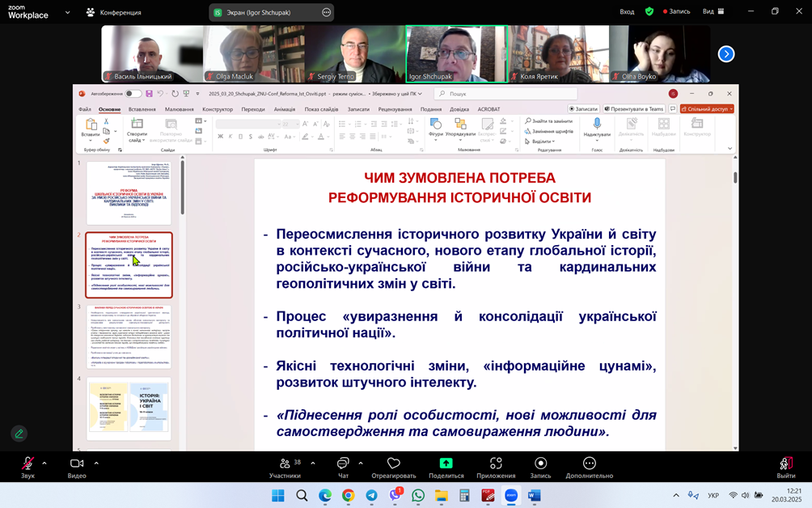Turn on camera using Видео button
This screenshot has height=508, width=812.
77,464
